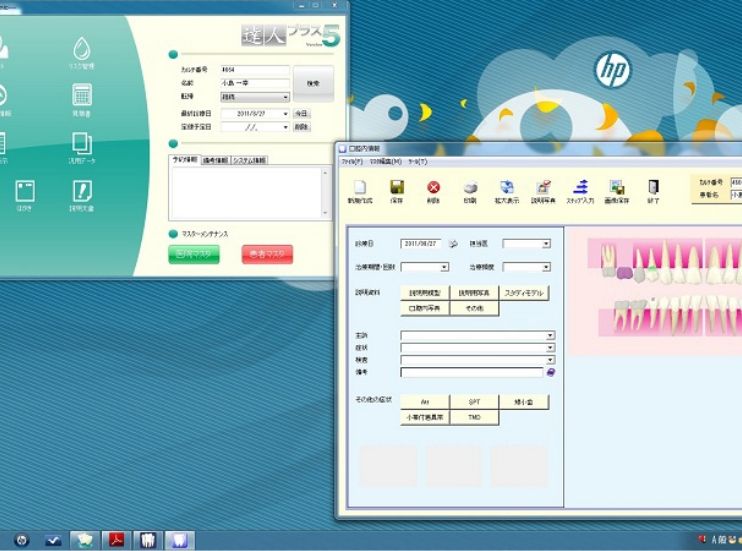Open the last visit date 2011/9/27 dropdown
742x551 pixels.
coord(285,114)
